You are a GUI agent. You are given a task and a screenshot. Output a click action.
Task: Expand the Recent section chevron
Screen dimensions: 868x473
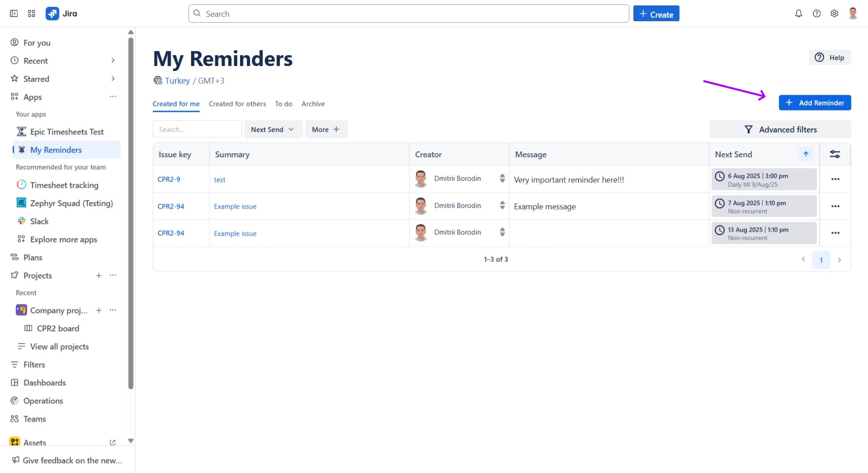pyautogui.click(x=113, y=61)
